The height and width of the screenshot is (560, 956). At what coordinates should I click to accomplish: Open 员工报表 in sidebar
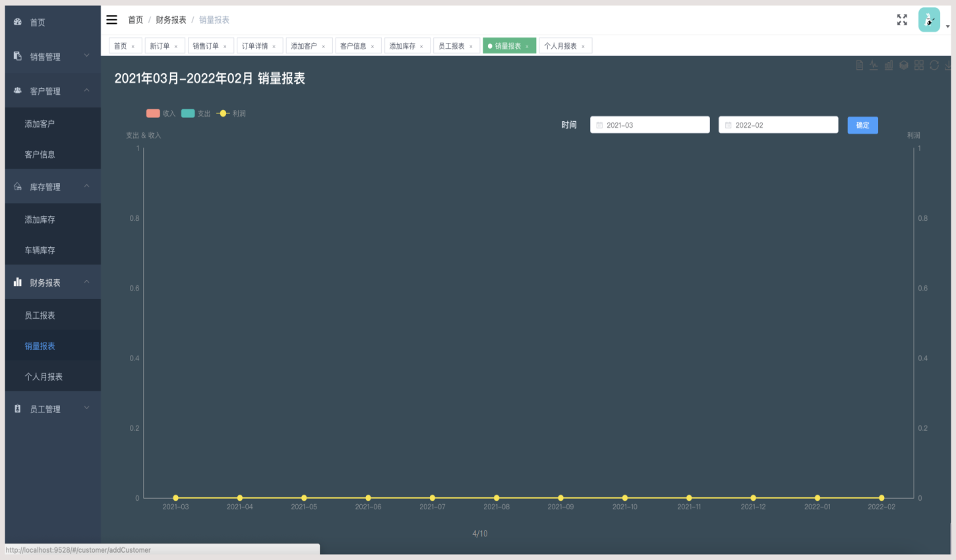tap(53, 315)
